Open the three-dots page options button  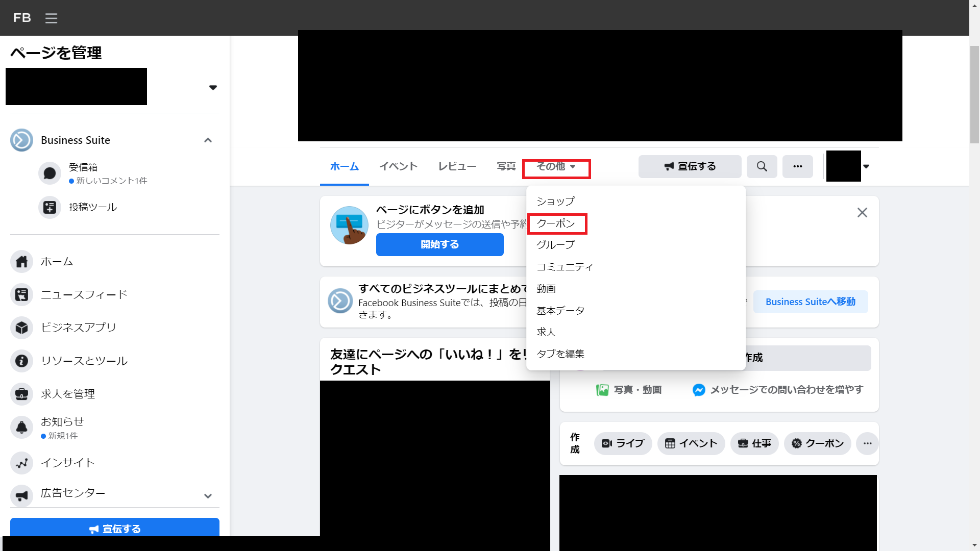pos(797,167)
